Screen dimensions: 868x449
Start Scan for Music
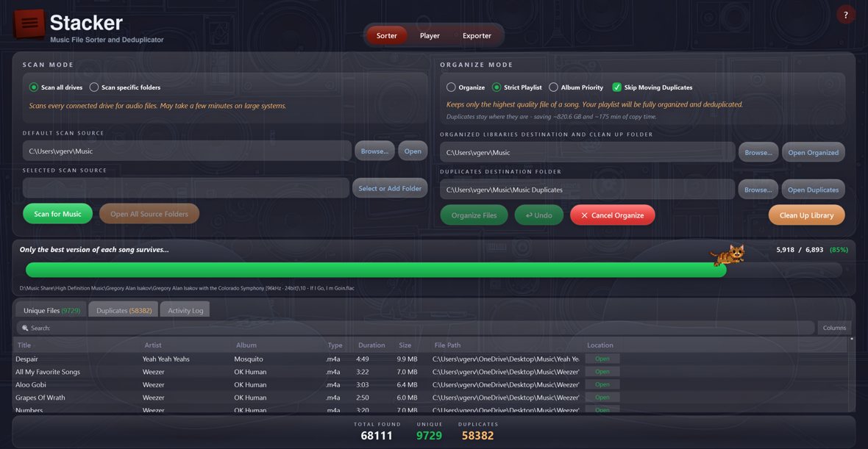57,214
